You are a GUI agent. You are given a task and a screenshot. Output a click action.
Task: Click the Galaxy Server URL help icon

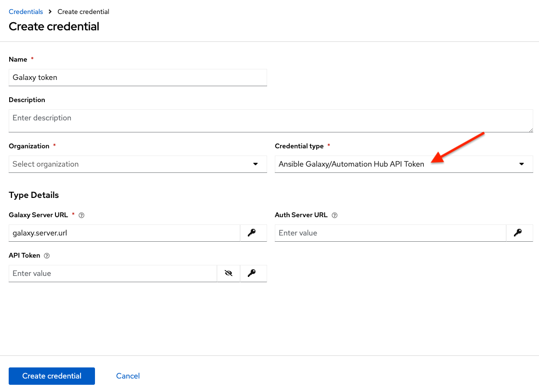[81, 215]
